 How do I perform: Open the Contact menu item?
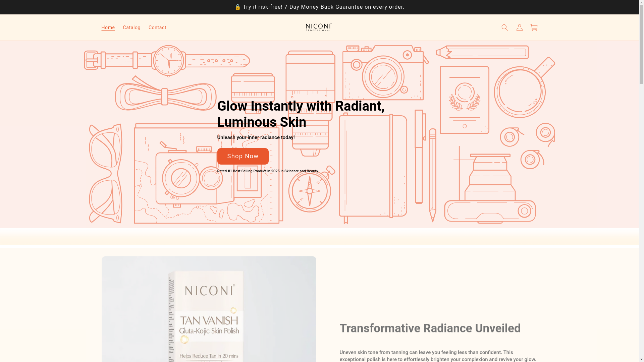click(157, 27)
